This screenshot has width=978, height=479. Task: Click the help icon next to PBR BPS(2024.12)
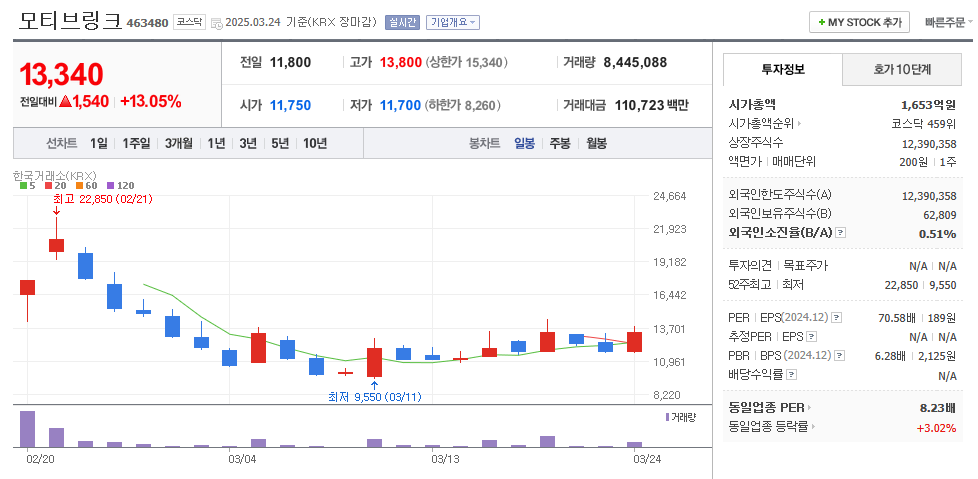click(840, 356)
